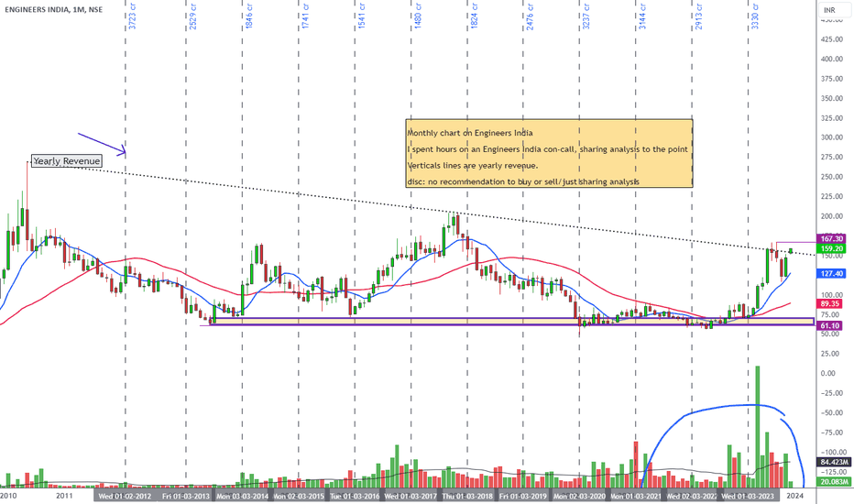This screenshot has width=854, height=504.
Task: Click the 159.20 green last-price label
Action: coord(831,248)
